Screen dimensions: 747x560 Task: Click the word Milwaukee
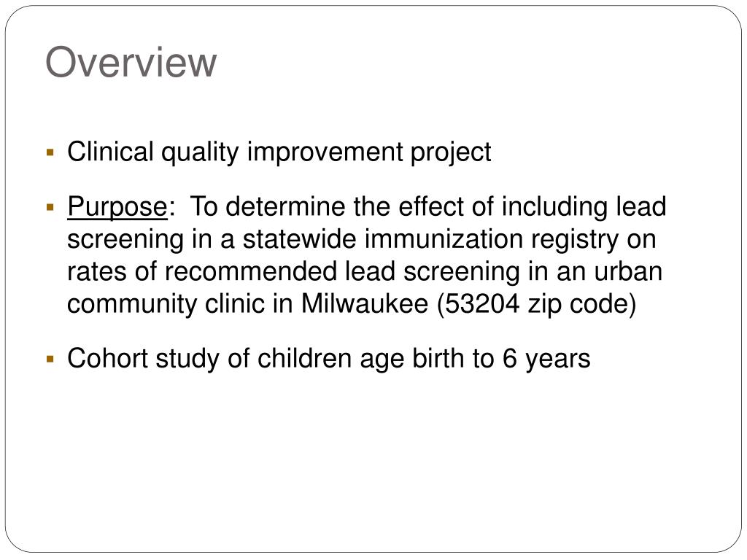point(365,304)
